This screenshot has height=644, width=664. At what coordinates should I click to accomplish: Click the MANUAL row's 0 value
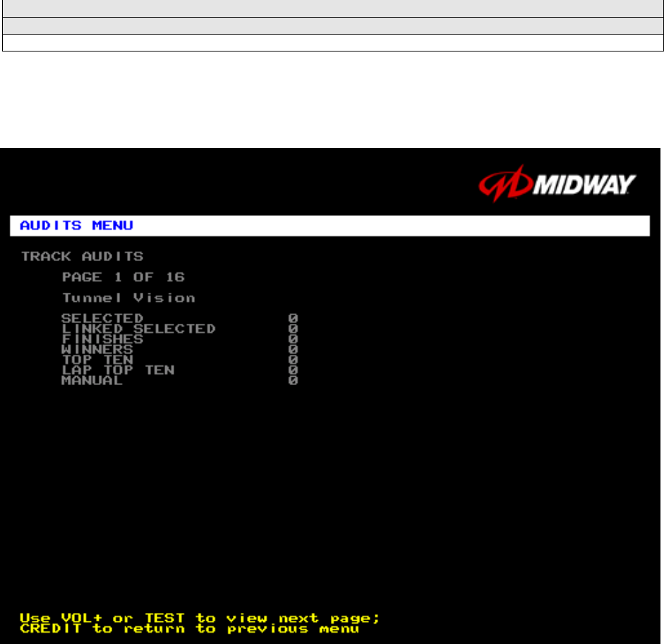[x=293, y=380]
